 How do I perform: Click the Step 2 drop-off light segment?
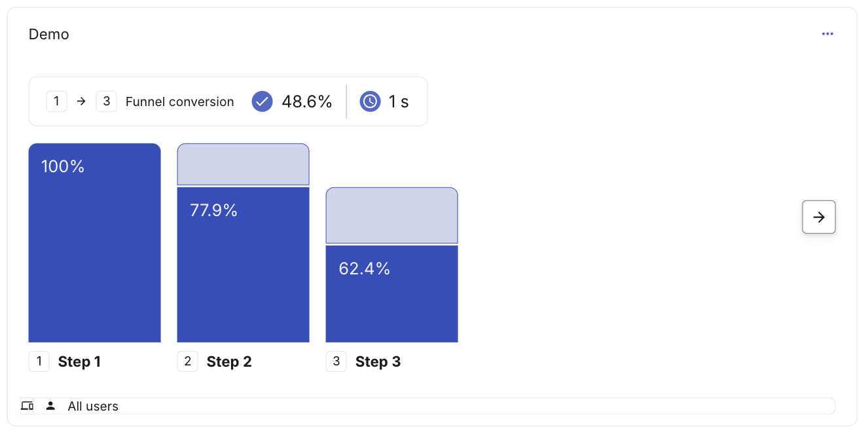244,164
